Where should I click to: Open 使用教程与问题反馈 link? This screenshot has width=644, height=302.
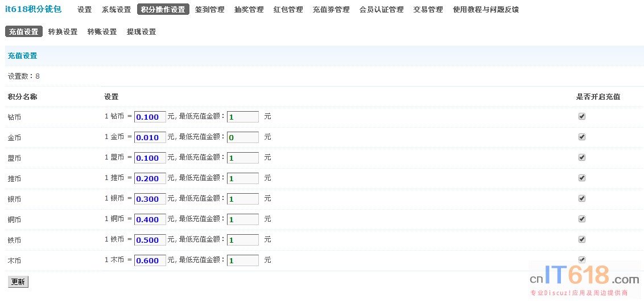click(486, 10)
